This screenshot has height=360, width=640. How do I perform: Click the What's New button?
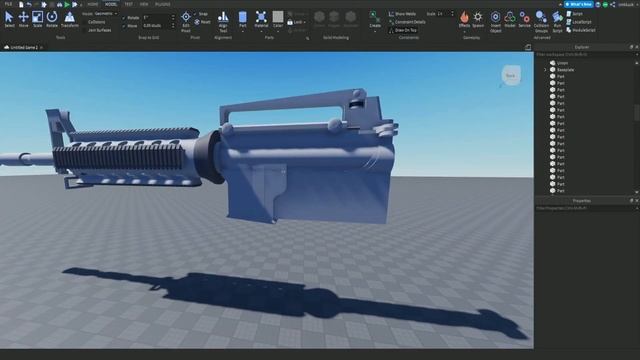pos(579,4)
